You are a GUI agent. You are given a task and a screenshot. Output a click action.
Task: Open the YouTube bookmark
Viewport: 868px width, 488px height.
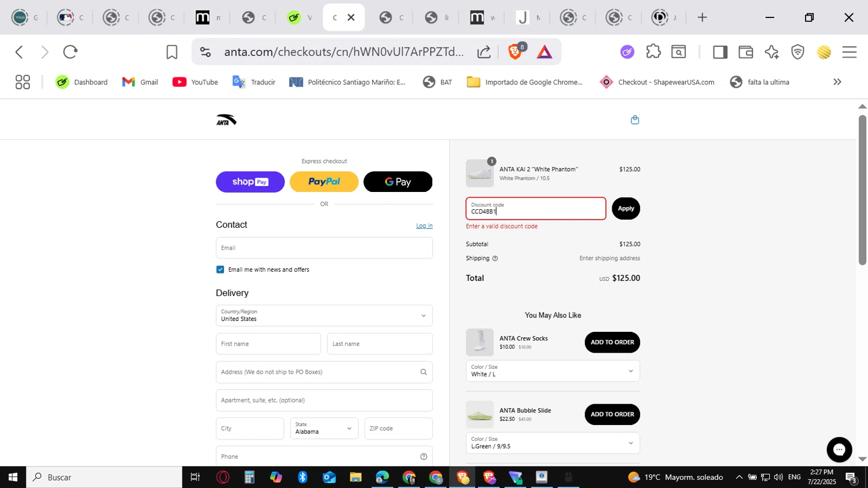point(196,82)
